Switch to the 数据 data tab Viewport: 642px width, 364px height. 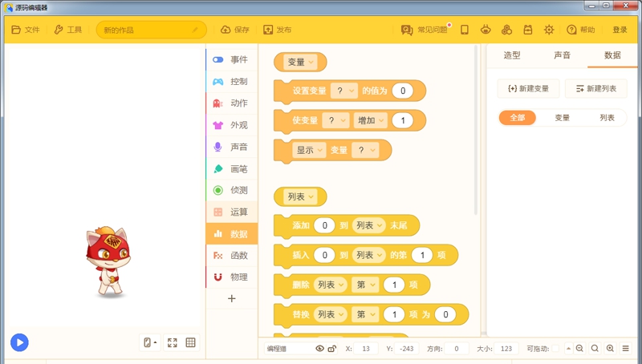point(612,55)
